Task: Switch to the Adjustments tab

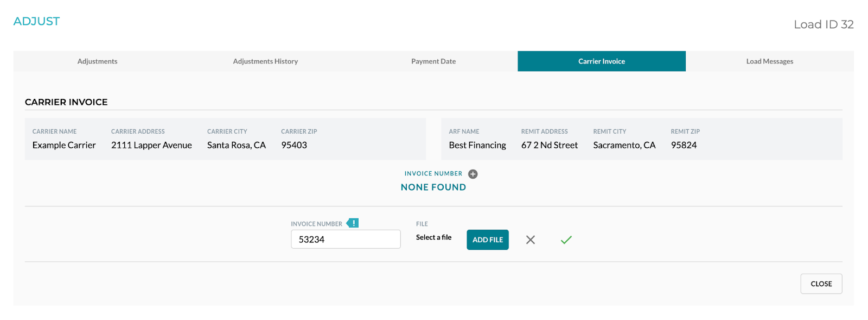Action: click(97, 61)
